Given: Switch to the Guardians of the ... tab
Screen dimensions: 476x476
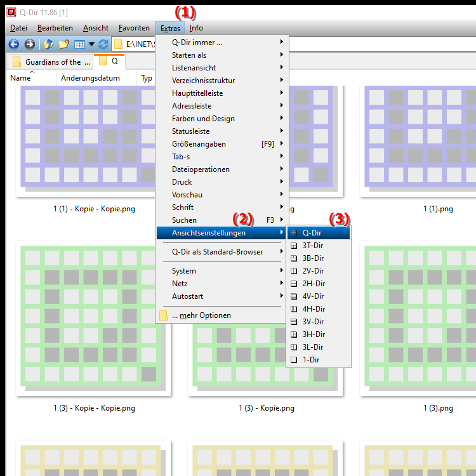Looking at the screenshot, I should (x=50, y=62).
